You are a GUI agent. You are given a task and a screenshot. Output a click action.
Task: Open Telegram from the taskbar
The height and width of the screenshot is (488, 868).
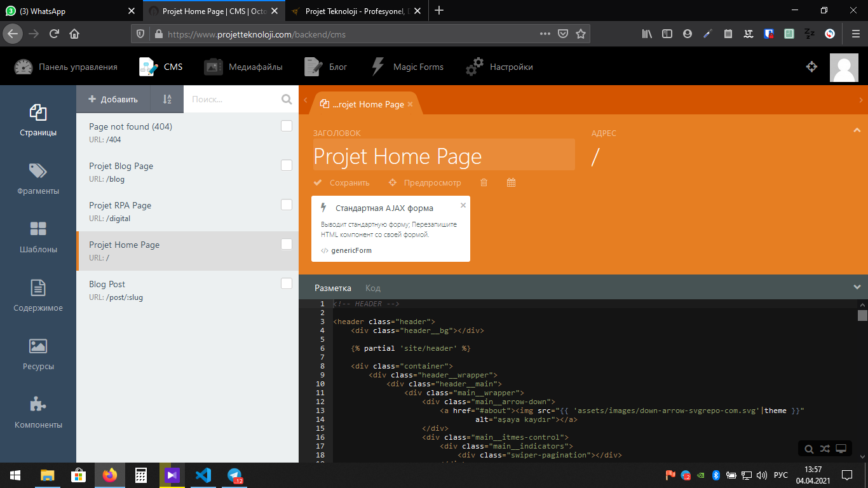[x=235, y=475]
